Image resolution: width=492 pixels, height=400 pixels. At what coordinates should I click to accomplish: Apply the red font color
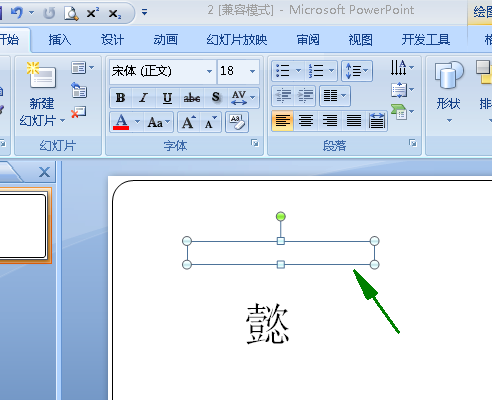click(121, 122)
